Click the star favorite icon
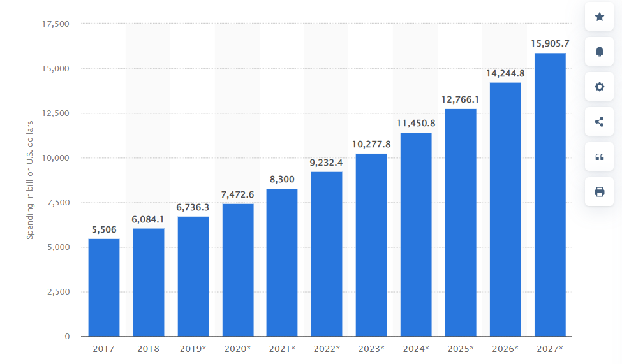 (x=599, y=17)
